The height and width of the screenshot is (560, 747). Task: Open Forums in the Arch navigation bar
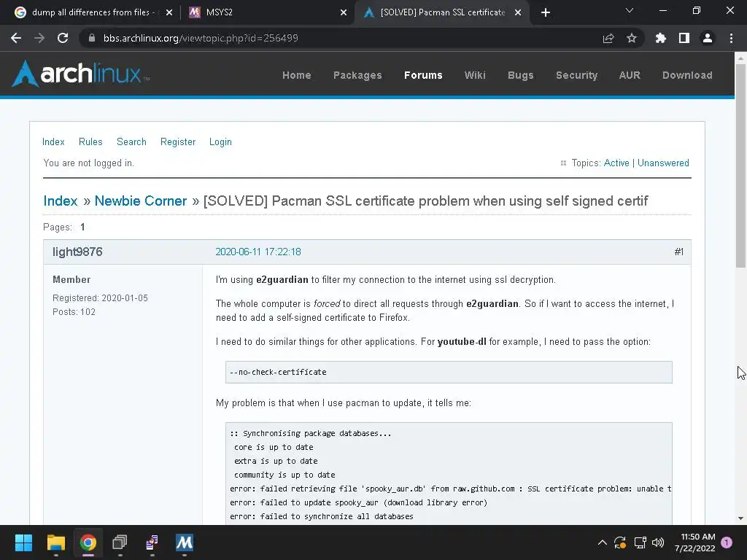tap(423, 75)
